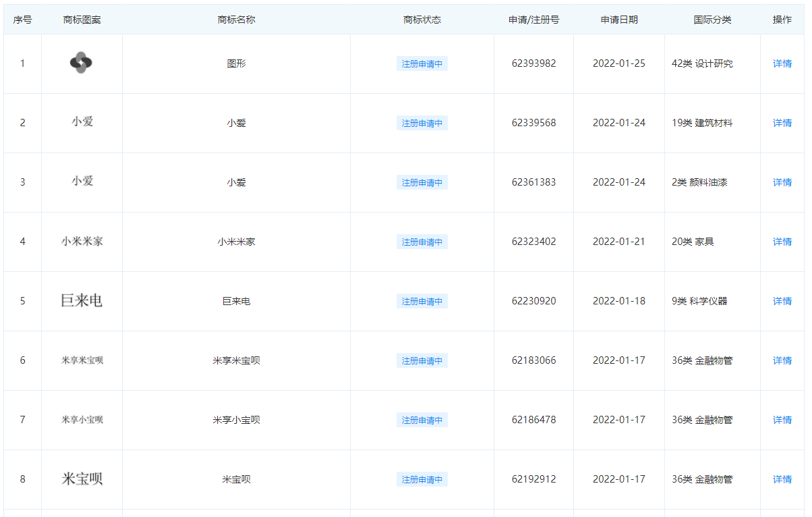The width and height of the screenshot is (812, 517).
Task: View 详情 of 巨来电 trademark
Action: click(782, 301)
